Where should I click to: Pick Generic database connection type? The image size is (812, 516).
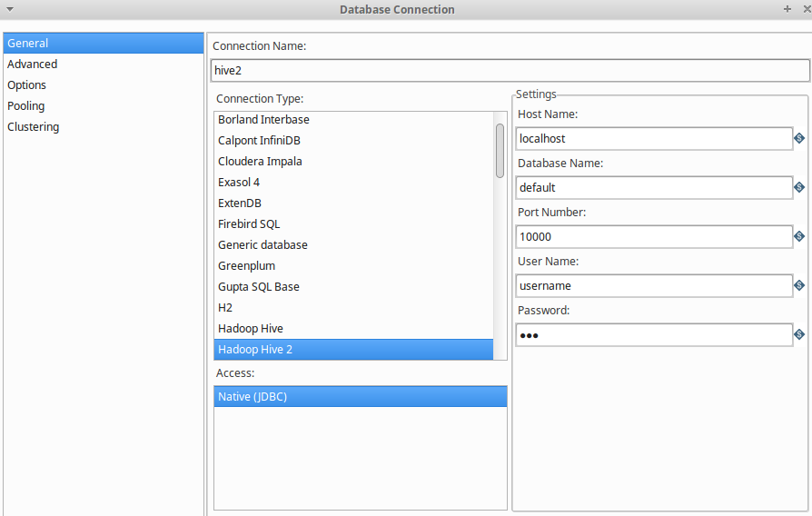353,245
